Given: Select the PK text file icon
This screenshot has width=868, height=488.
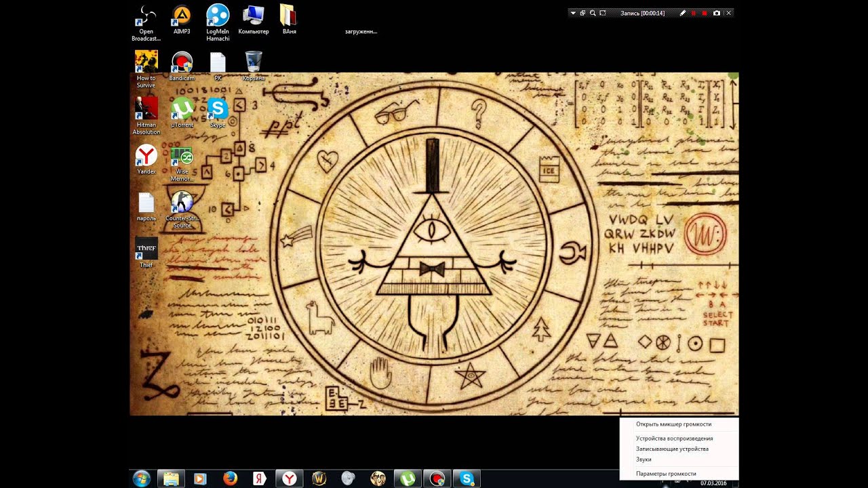Looking at the screenshot, I should pyautogui.click(x=218, y=66).
